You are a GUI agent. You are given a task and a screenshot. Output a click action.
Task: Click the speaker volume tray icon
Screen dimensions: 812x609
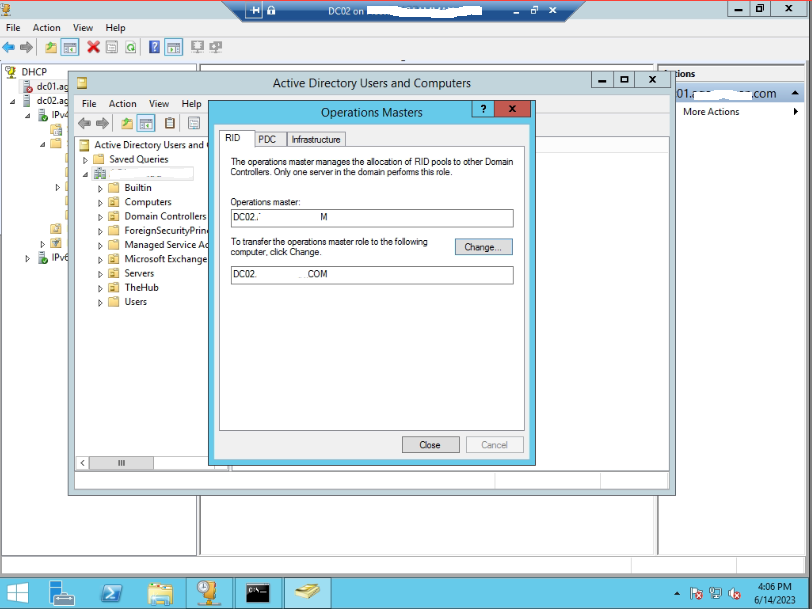(x=734, y=593)
